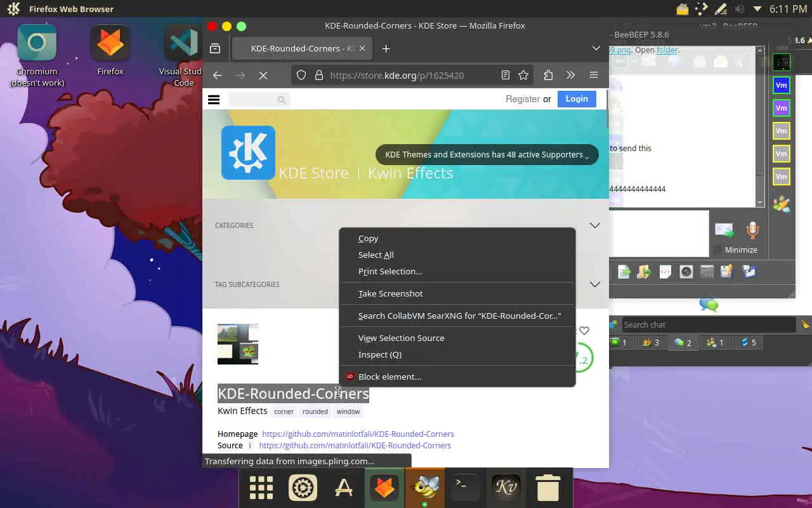Click BeeBEEP's send message envelope icon

(724, 231)
